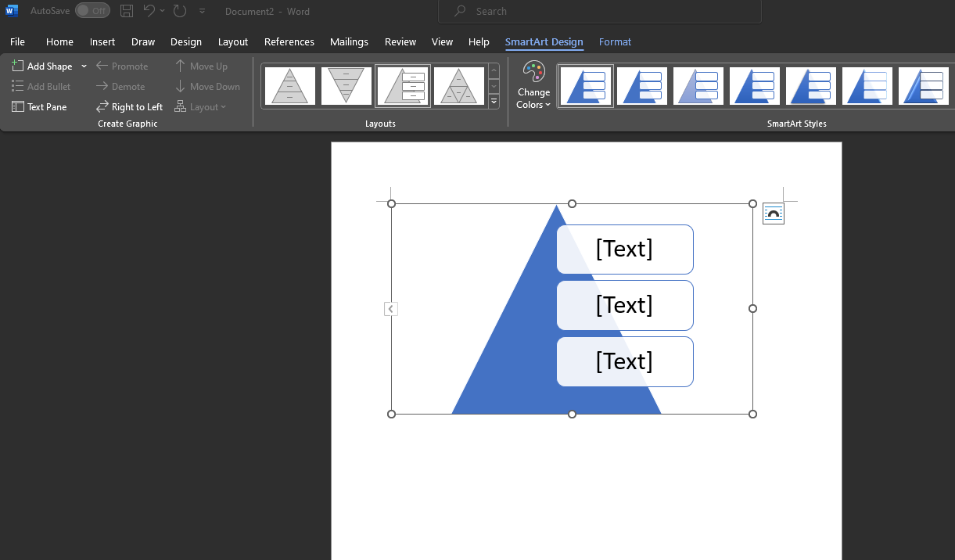
Task: Apply the first SmartArt style in the gallery
Action: [585, 85]
